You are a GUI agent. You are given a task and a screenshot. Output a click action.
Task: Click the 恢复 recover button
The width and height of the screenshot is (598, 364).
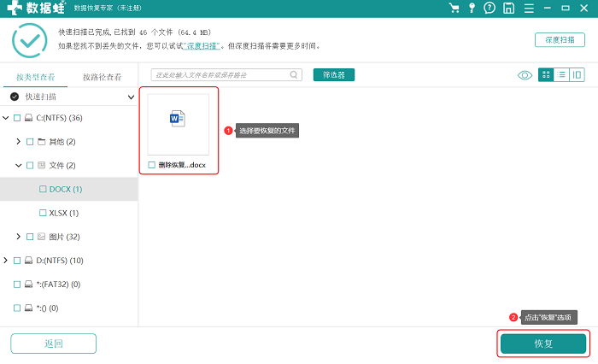pos(543,343)
